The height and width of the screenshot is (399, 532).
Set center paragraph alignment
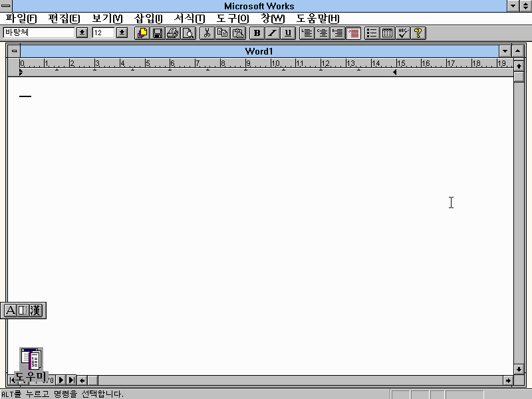(323, 33)
